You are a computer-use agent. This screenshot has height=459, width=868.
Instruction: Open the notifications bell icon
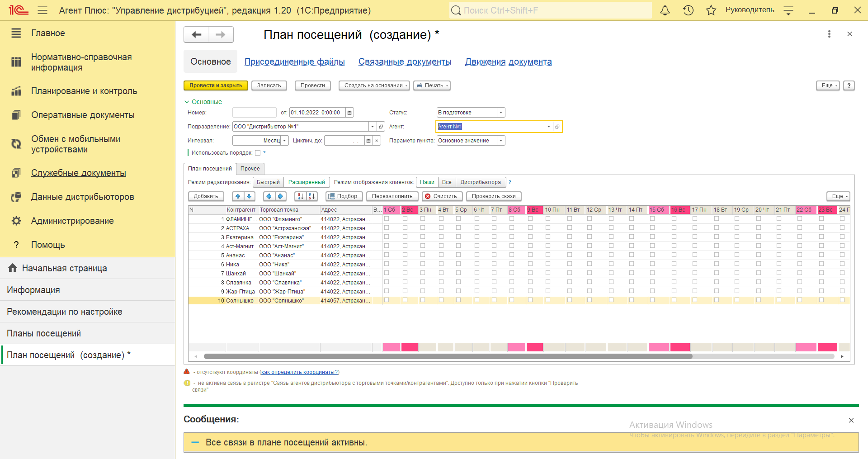(665, 10)
